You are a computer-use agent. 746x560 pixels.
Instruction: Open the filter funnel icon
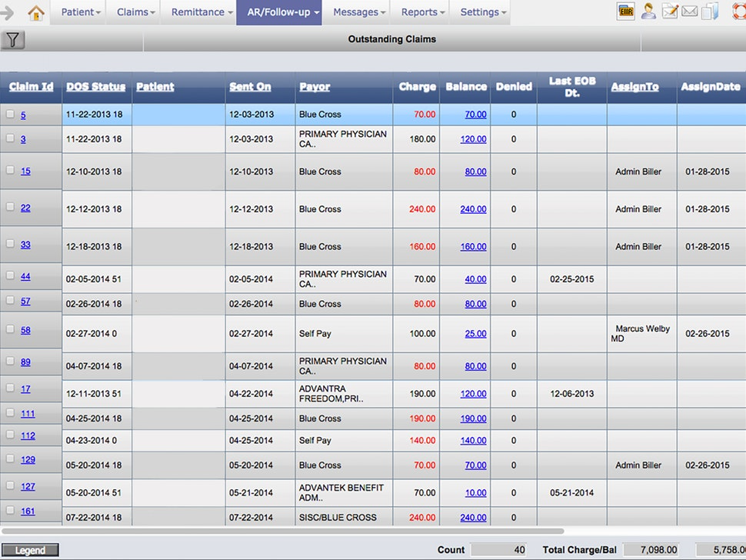tap(13, 40)
